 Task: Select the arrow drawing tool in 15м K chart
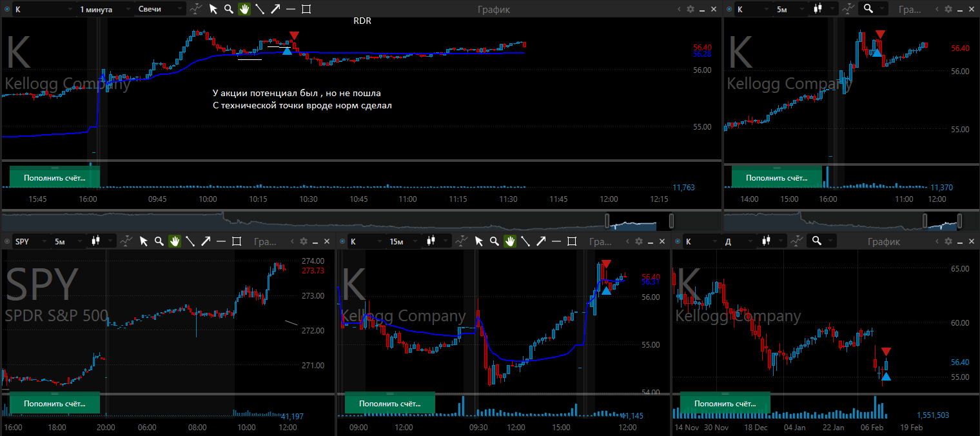[x=541, y=241]
